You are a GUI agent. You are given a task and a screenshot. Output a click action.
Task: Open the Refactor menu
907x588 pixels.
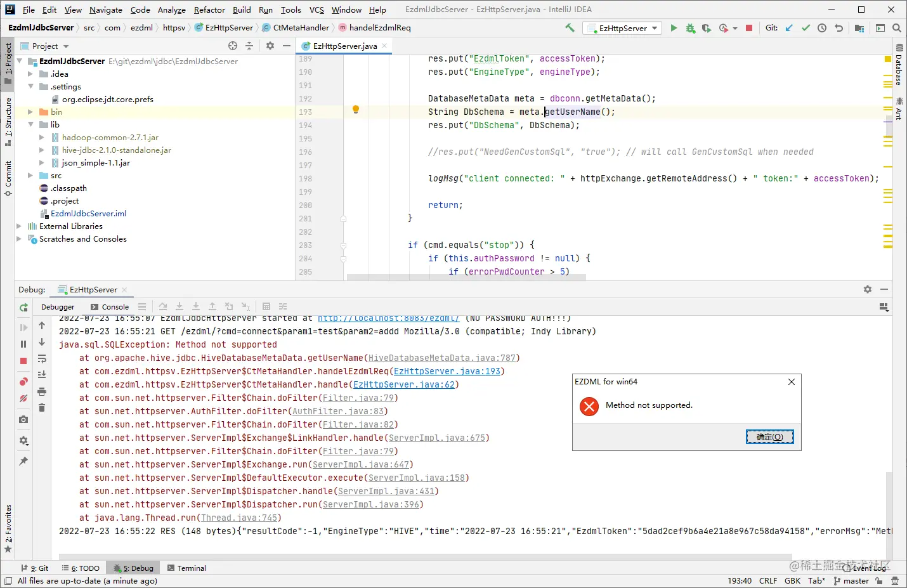click(209, 10)
